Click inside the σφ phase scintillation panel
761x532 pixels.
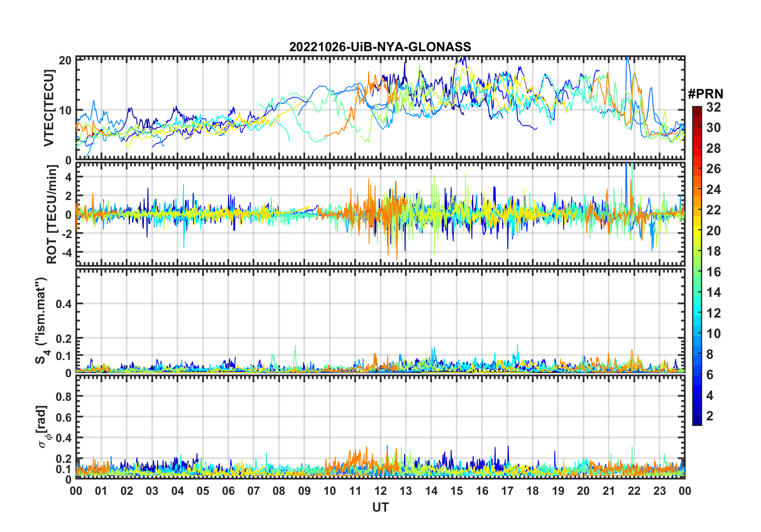(x=380, y=427)
